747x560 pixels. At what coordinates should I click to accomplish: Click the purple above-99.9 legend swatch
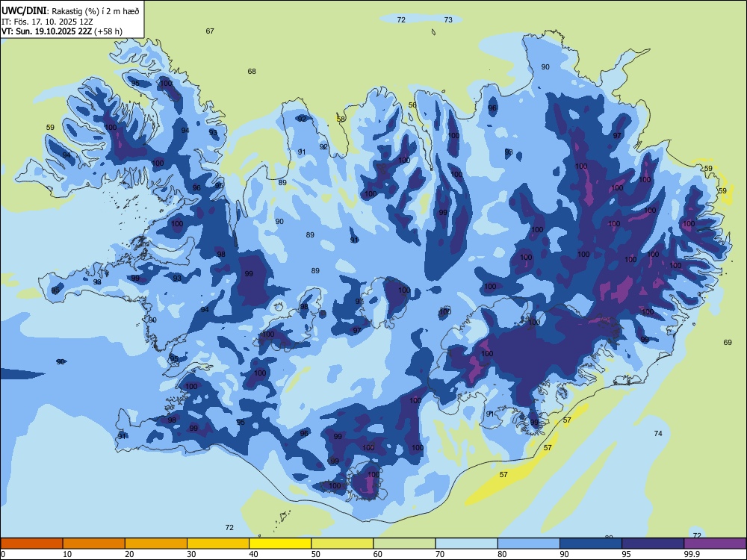coord(715,544)
